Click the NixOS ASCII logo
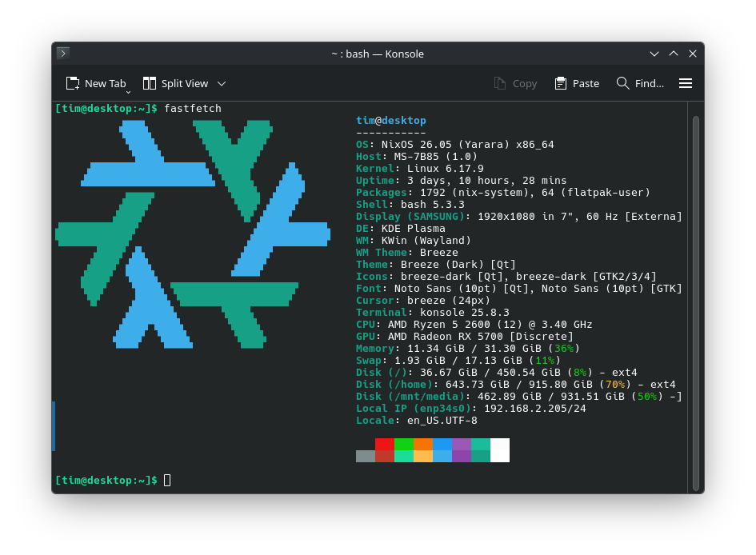The width and height of the screenshot is (756, 555). 192,234
